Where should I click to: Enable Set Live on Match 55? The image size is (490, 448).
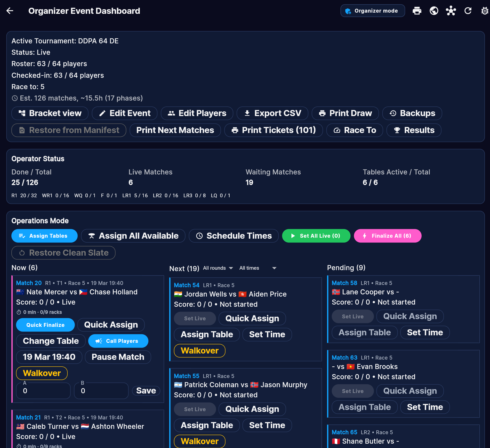click(195, 409)
